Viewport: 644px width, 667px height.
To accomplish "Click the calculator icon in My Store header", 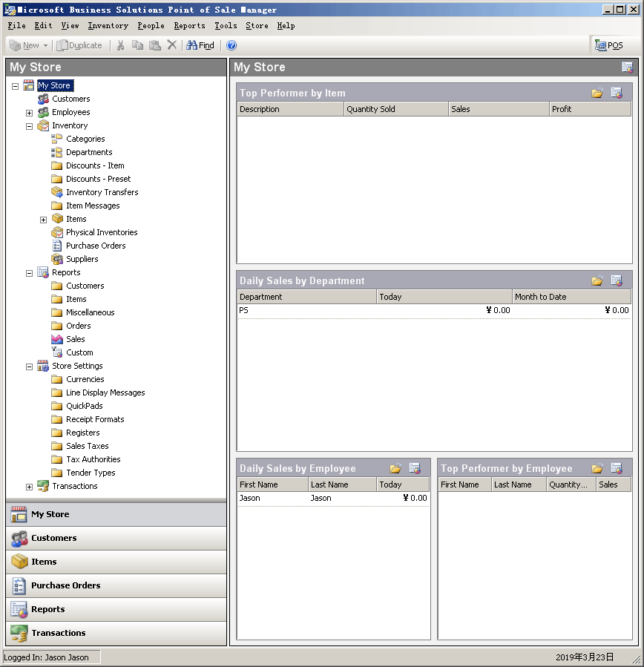I will (x=627, y=67).
